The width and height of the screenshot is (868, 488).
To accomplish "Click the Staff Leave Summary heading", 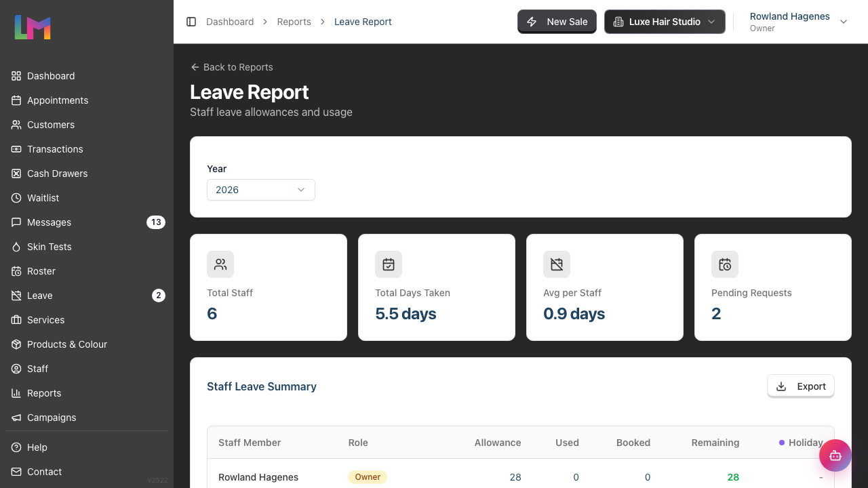I will 262,386.
